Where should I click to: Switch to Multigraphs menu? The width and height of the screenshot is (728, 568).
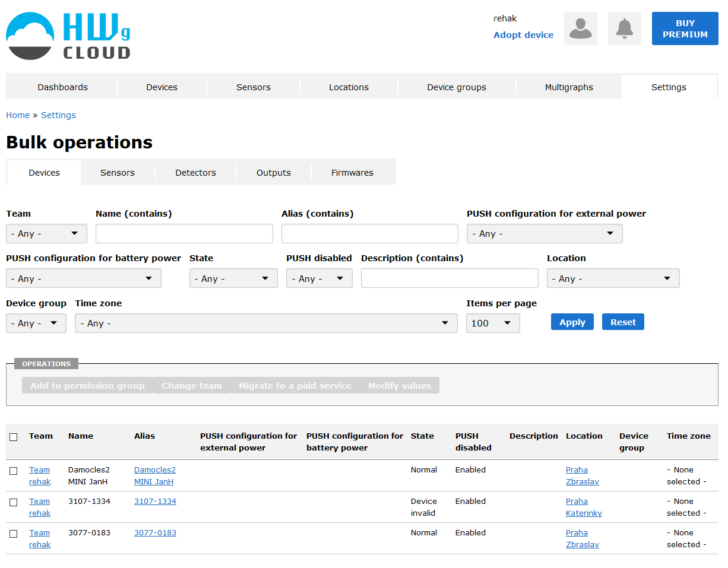click(x=569, y=87)
